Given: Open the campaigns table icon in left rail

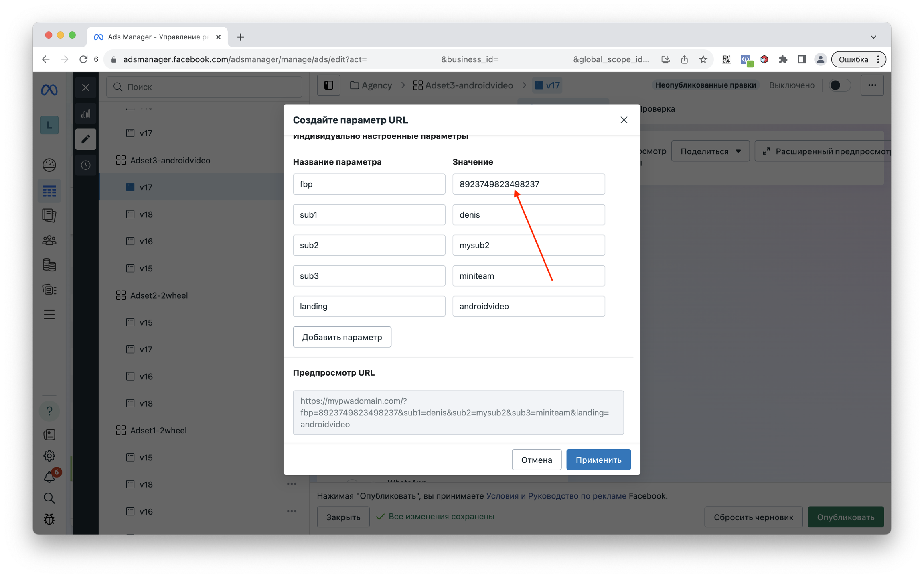Looking at the screenshot, I should coord(49,191).
